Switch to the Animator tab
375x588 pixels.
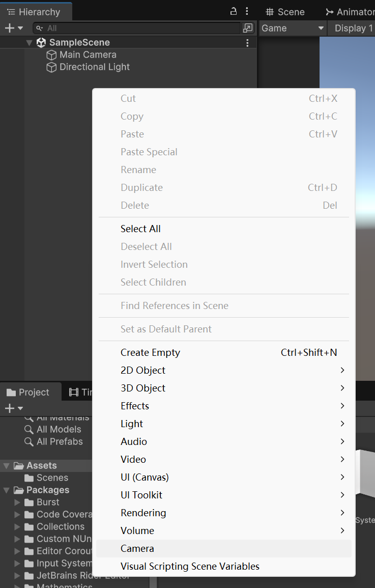tap(350, 12)
